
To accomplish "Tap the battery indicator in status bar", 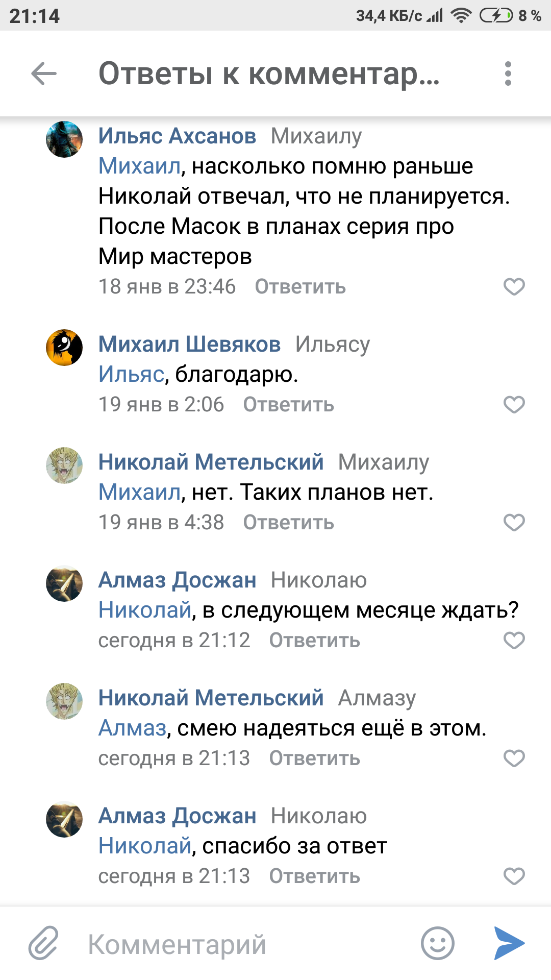I will click(495, 16).
